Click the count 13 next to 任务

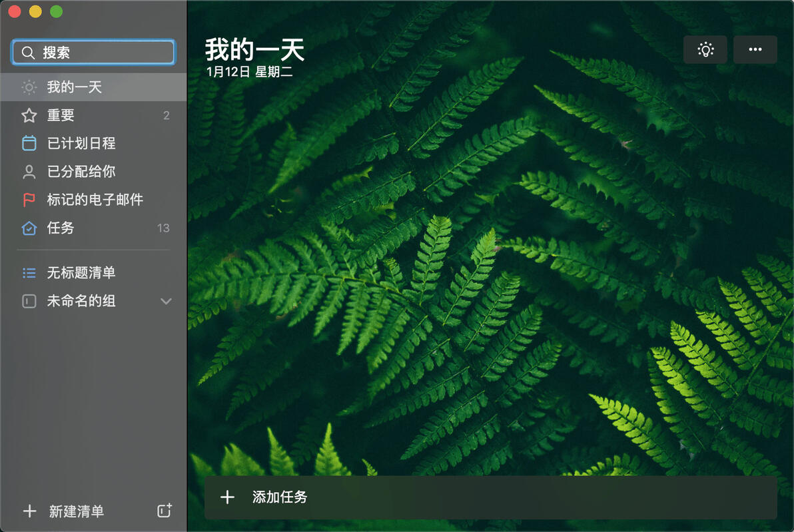pyautogui.click(x=163, y=228)
